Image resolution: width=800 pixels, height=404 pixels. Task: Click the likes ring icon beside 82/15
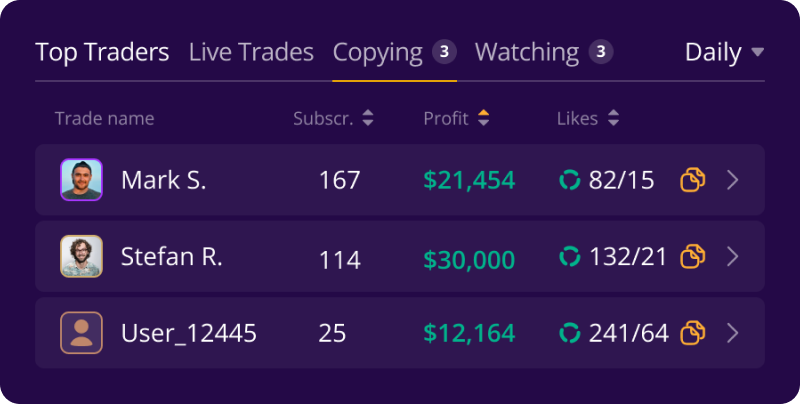(569, 180)
